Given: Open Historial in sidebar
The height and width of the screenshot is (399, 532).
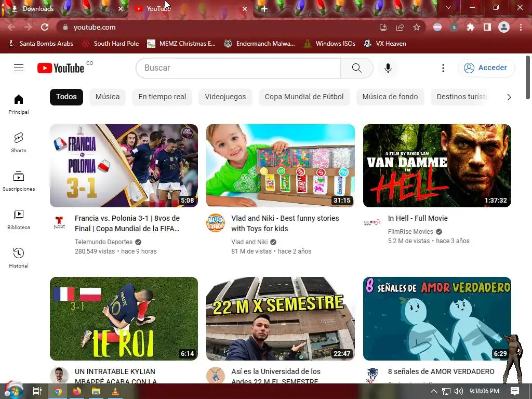Looking at the screenshot, I should pyautogui.click(x=19, y=258).
